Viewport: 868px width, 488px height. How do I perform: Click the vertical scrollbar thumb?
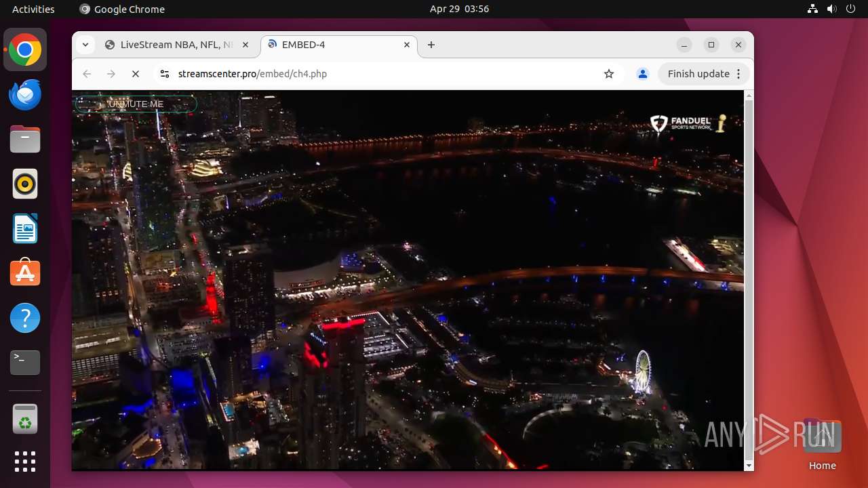click(x=749, y=279)
